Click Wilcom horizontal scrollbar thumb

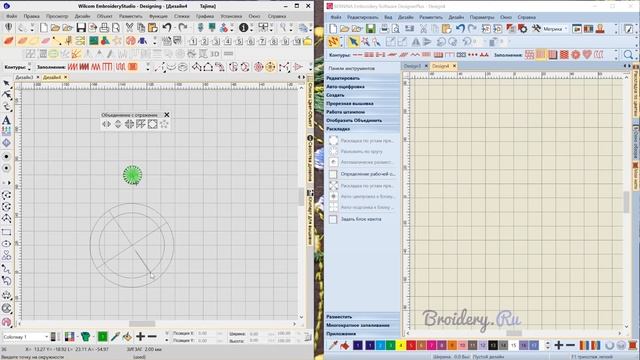(x=142, y=324)
